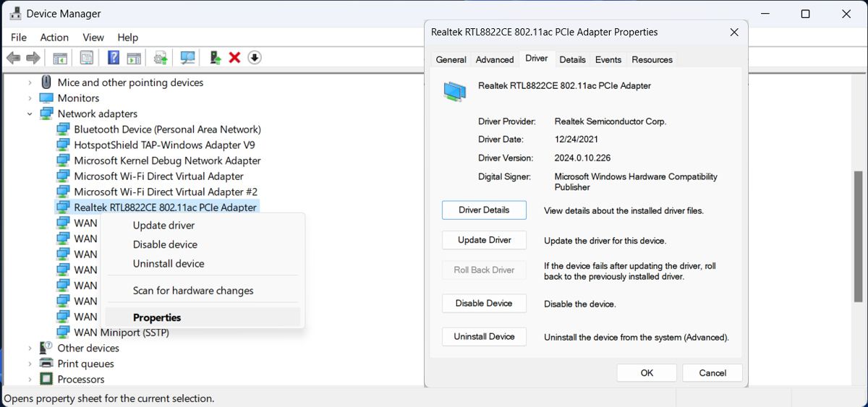868x407 pixels.
Task: Click the Print queues printer icon
Action: click(46, 364)
